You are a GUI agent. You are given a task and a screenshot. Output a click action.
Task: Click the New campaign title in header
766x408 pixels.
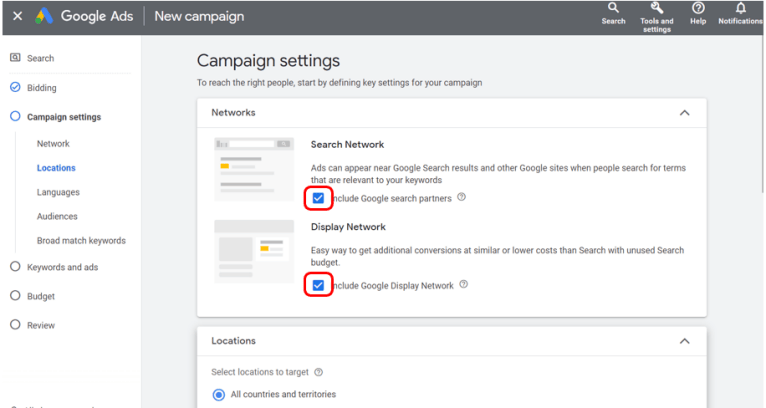199,16
